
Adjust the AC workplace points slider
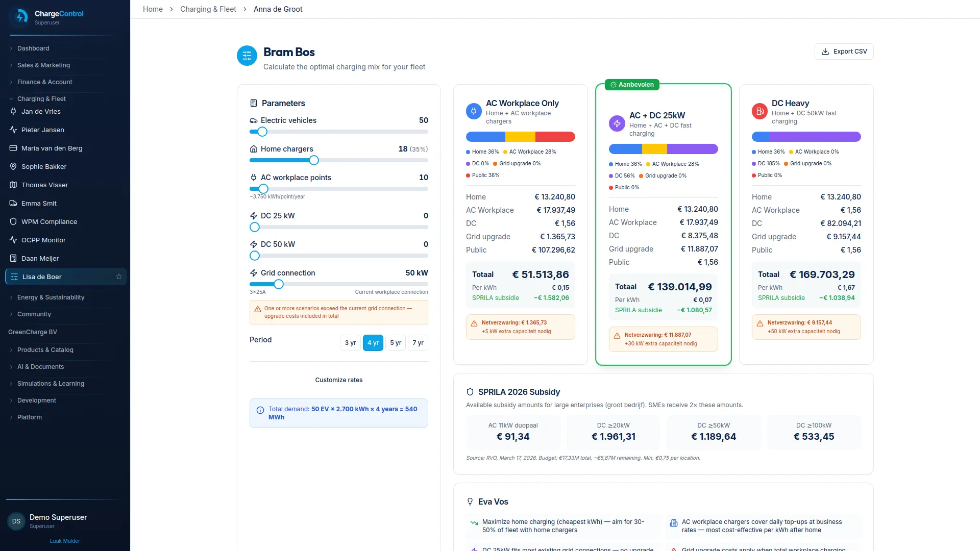263,189
